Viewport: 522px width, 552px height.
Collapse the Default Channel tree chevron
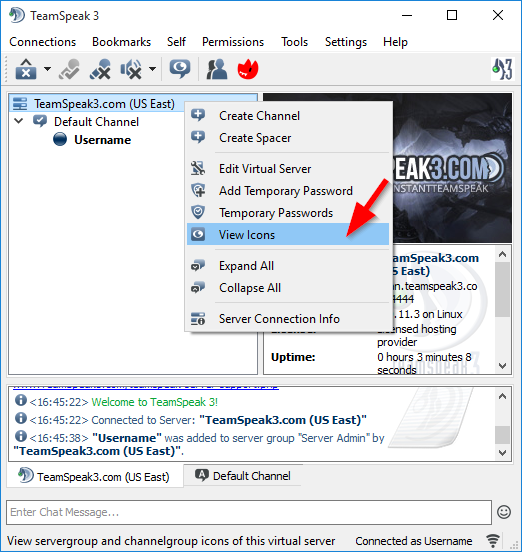pos(19,121)
